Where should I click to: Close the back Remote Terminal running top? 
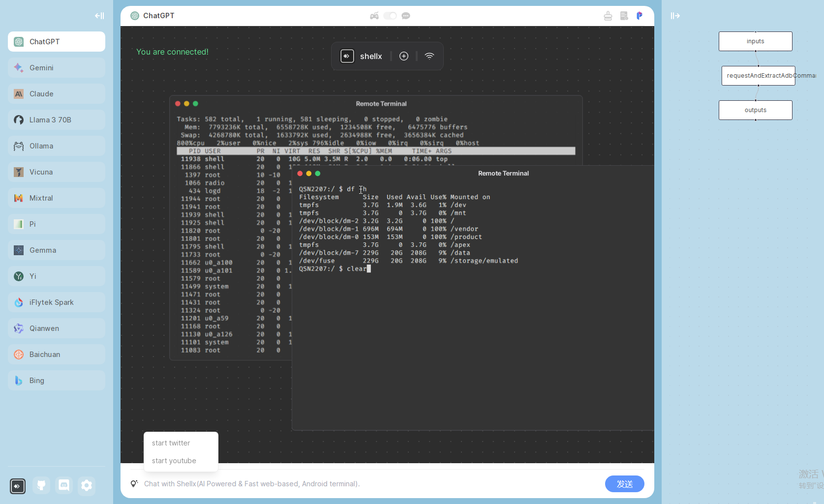click(x=178, y=104)
